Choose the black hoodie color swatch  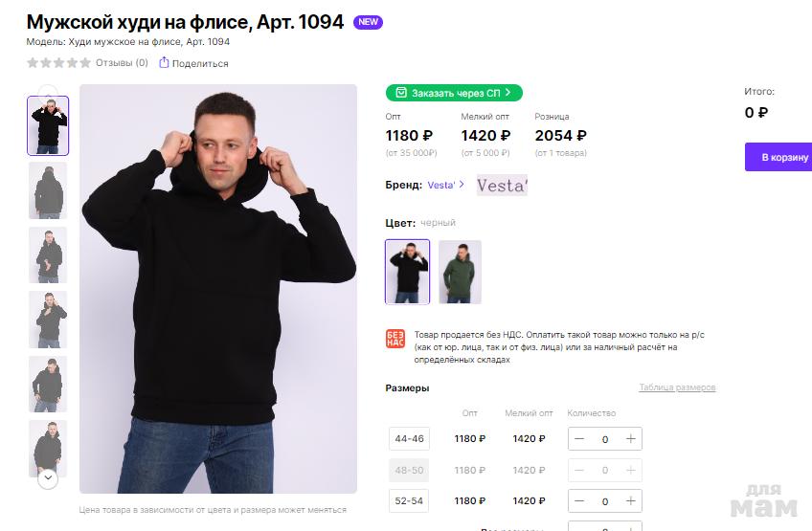pos(407,272)
